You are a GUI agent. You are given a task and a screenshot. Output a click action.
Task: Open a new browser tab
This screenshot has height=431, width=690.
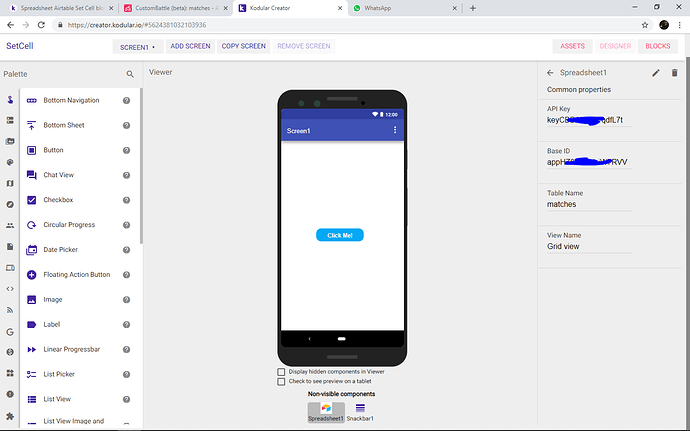point(473,8)
